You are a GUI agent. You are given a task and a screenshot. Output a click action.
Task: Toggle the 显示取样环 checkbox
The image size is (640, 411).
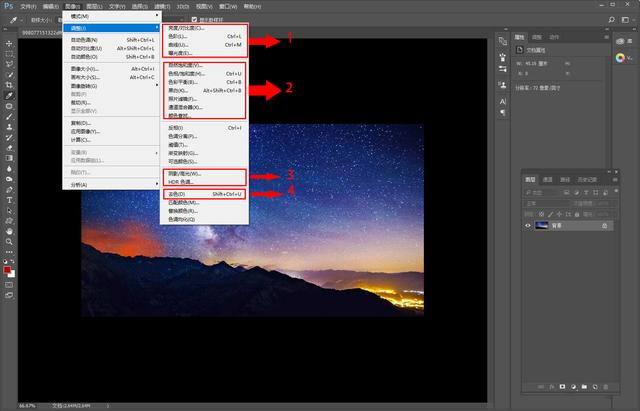[194, 19]
